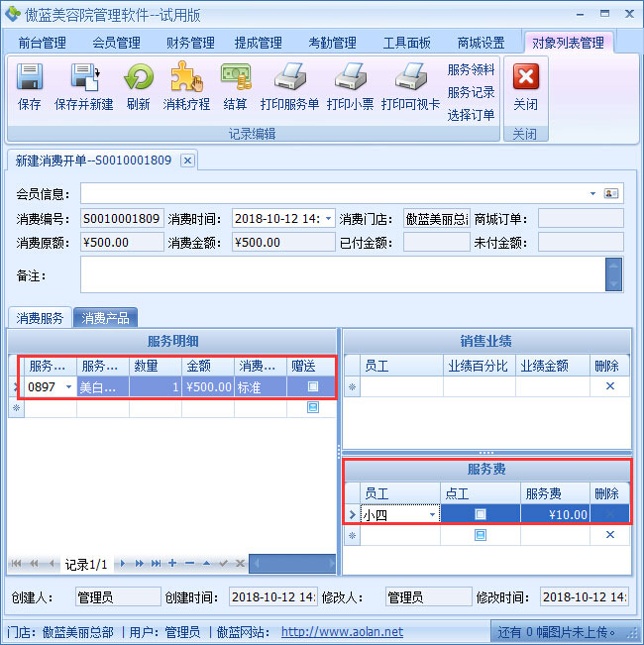Click the 保存并新建 icon

[85, 77]
